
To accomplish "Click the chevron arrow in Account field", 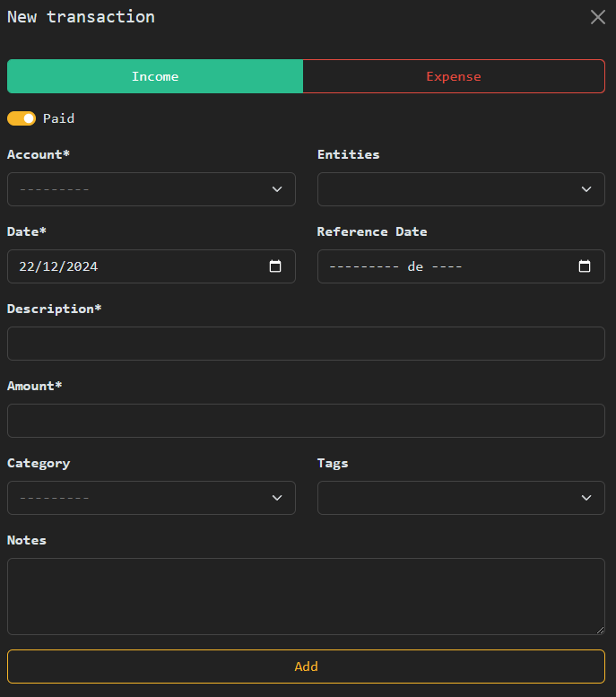I will pos(277,189).
